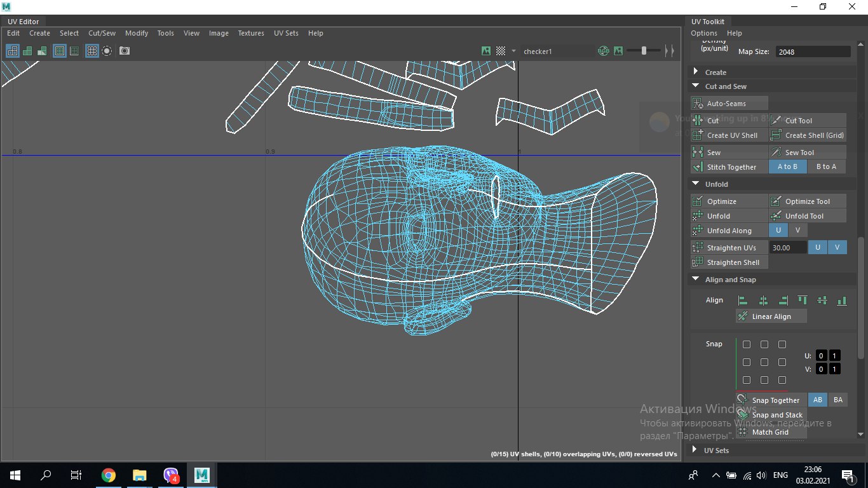Open the UV Sets menu

pos(286,33)
